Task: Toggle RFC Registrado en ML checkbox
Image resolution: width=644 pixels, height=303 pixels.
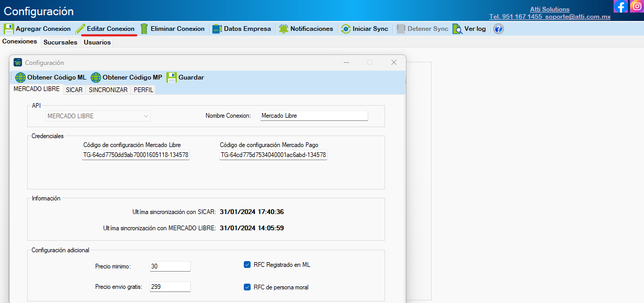Action: coord(247,265)
